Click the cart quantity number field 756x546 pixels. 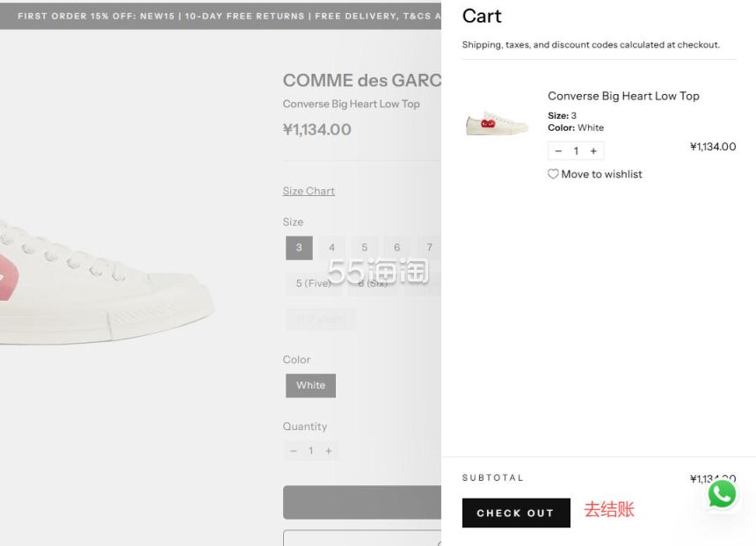coord(576,151)
